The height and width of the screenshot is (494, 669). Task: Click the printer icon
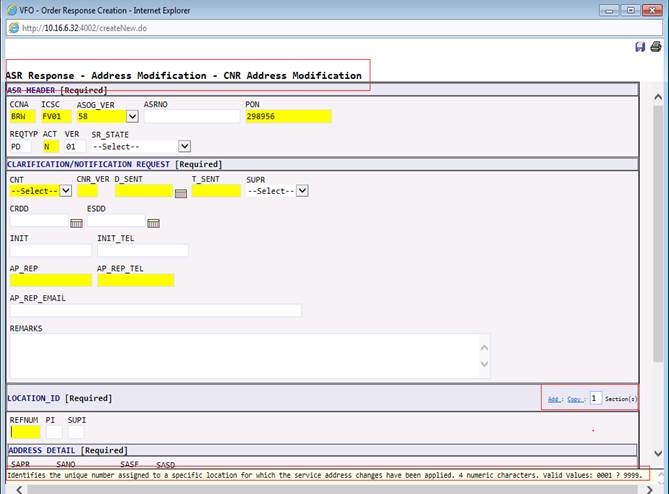[x=656, y=46]
